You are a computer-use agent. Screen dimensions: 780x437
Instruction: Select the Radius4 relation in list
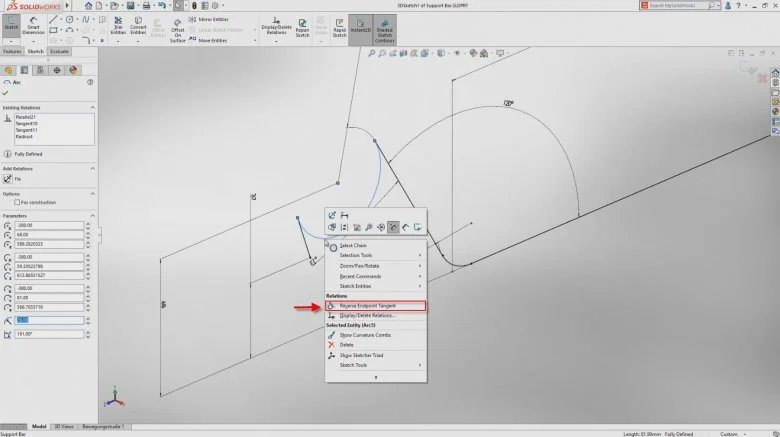(x=24, y=136)
